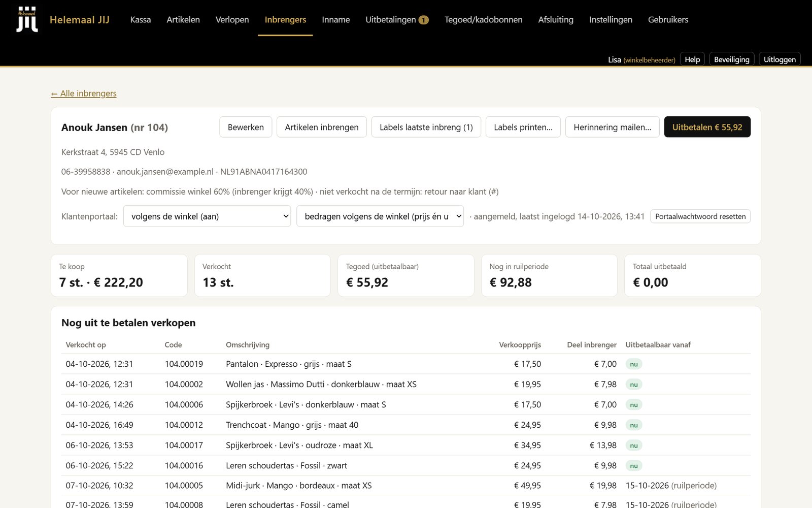Go to the Artikelen section

tap(183, 20)
